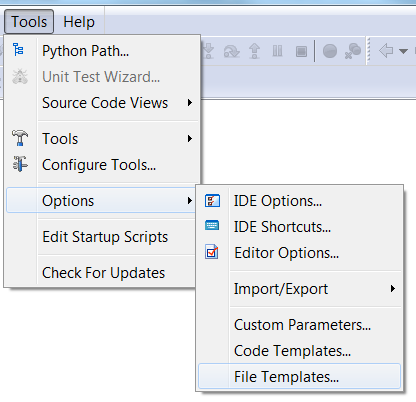Viewport: 416px width, 402px height.
Task: Click the Configure Tools icon
Action: pyautogui.click(x=20, y=164)
